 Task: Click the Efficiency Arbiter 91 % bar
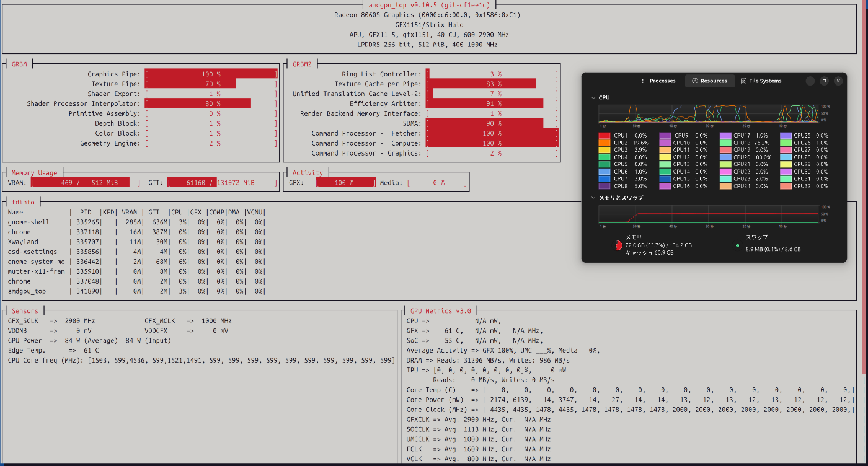point(492,103)
